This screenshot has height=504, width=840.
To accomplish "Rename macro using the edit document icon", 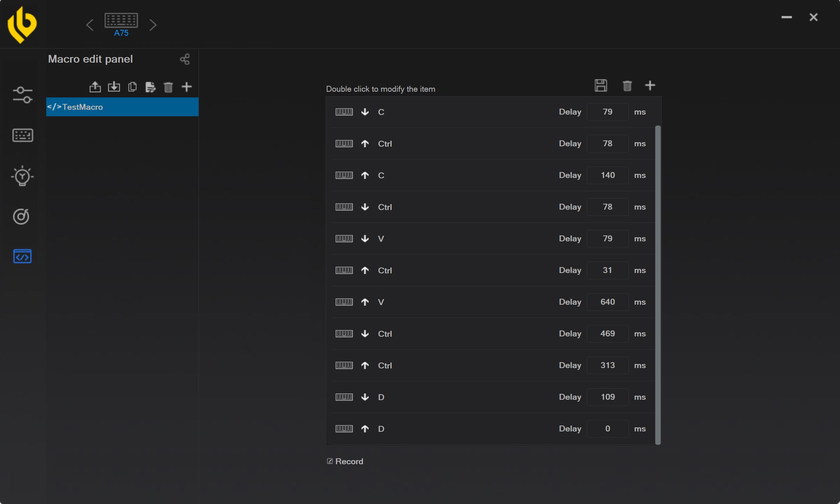I will point(150,87).
